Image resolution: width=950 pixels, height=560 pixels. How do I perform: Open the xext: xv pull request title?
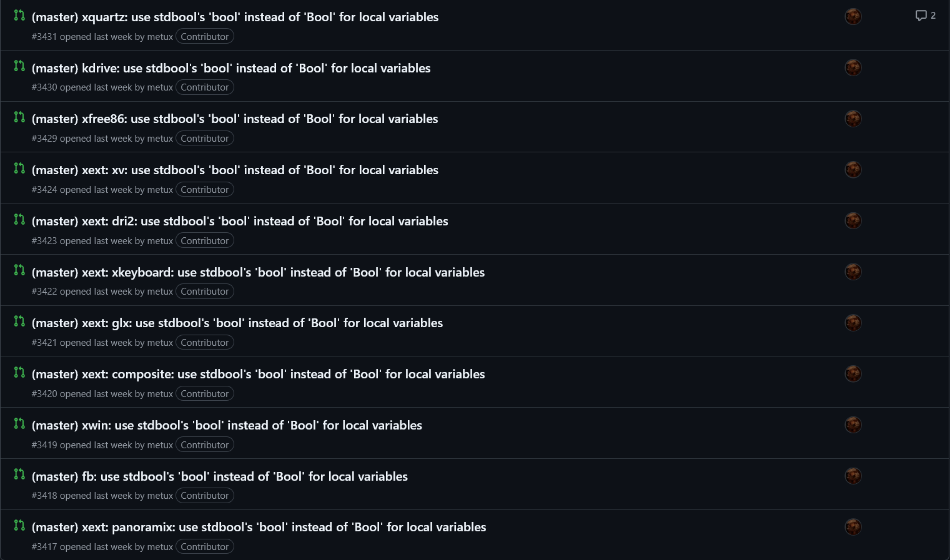(x=235, y=170)
